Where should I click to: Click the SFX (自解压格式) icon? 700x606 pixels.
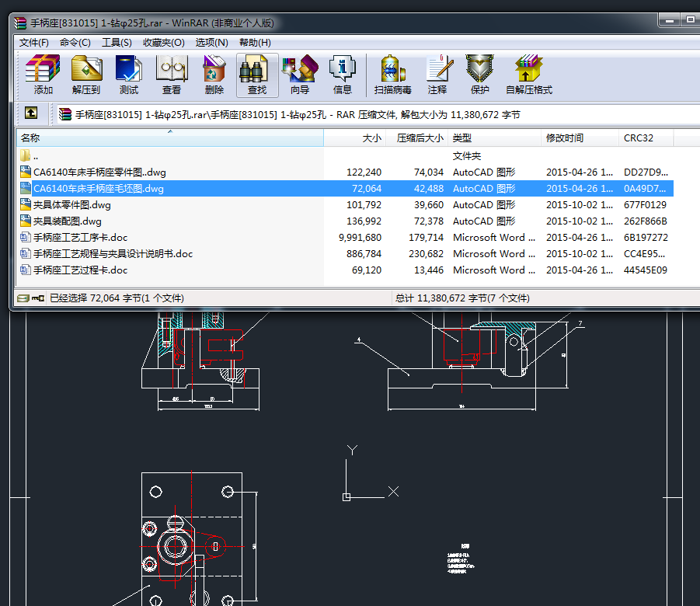click(529, 75)
